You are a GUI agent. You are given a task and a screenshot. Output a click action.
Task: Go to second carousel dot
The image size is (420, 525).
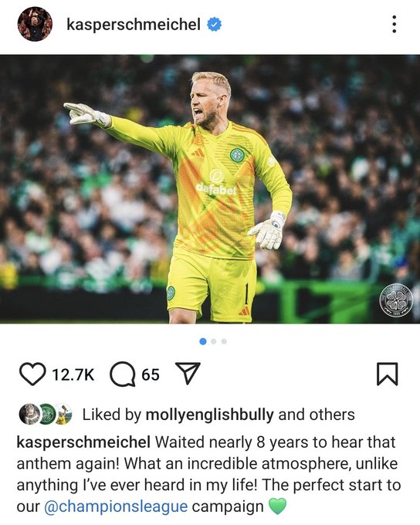(x=213, y=341)
